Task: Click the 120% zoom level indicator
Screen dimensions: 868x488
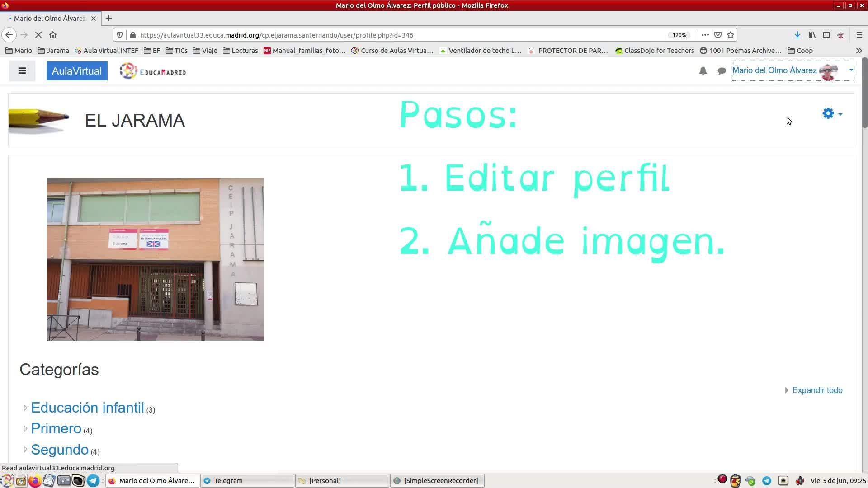Action: [679, 35]
